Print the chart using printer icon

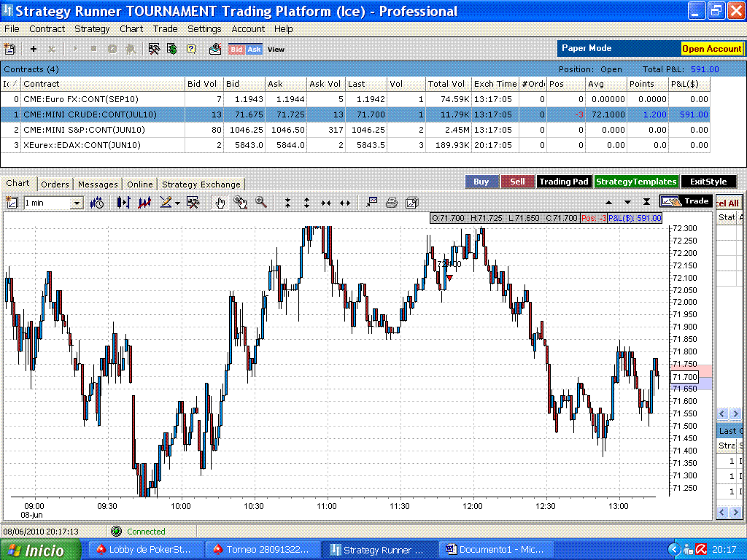392,203
